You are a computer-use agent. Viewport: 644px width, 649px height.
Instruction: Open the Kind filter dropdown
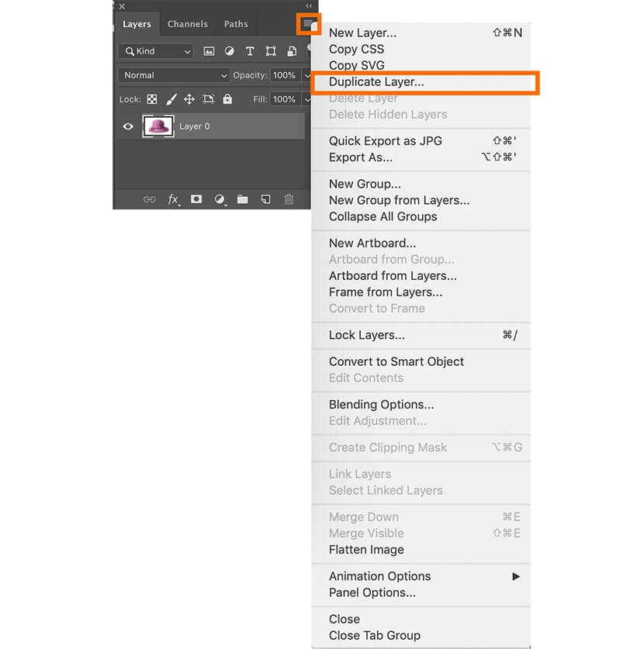click(x=155, y=51)
